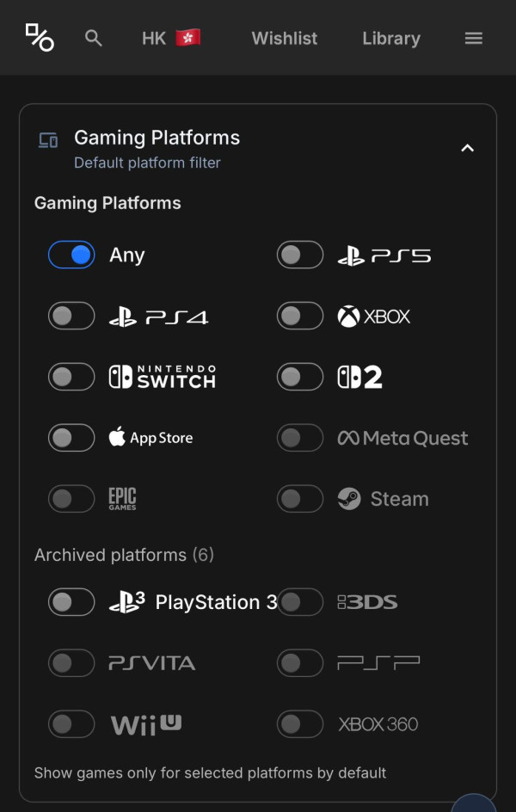Click the Epic Games platform logo
This screenshot has height=812, width=516.
[121, 499]
